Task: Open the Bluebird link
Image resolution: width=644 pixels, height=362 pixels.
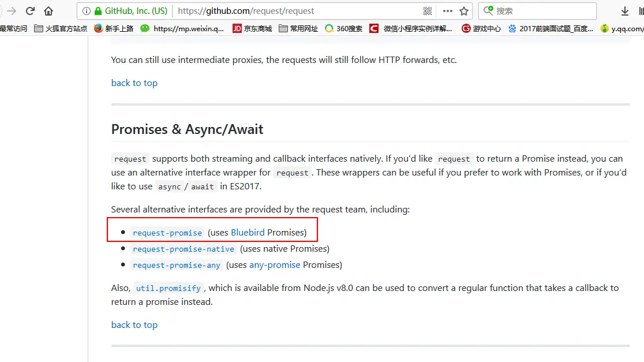Action: [248, 233]
